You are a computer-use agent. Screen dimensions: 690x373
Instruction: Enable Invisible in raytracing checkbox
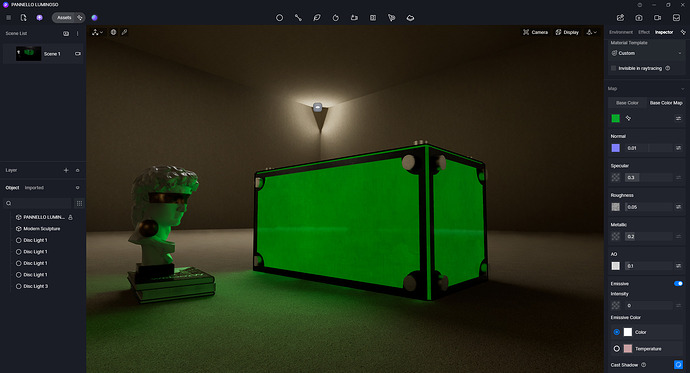[x=613, y=68]
